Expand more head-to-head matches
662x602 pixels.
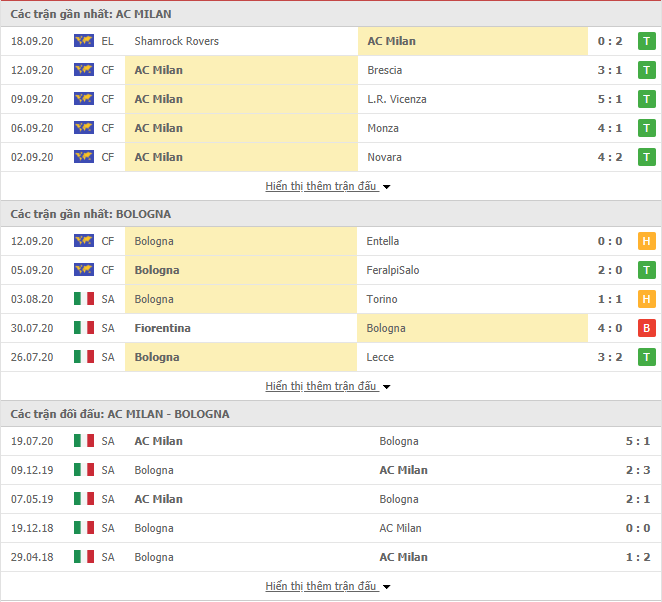point(328,586)
